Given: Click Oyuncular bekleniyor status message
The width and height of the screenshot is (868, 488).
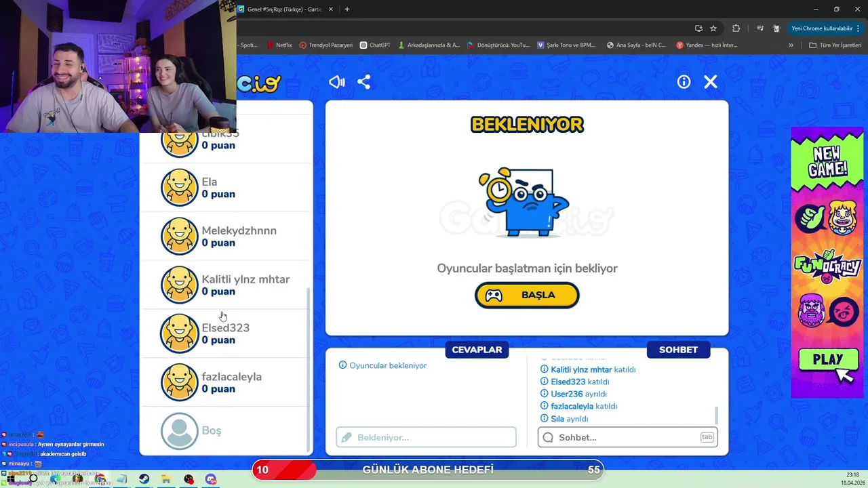Looking at the screenshot, I should pyautogui.click(x=382, y=365).
